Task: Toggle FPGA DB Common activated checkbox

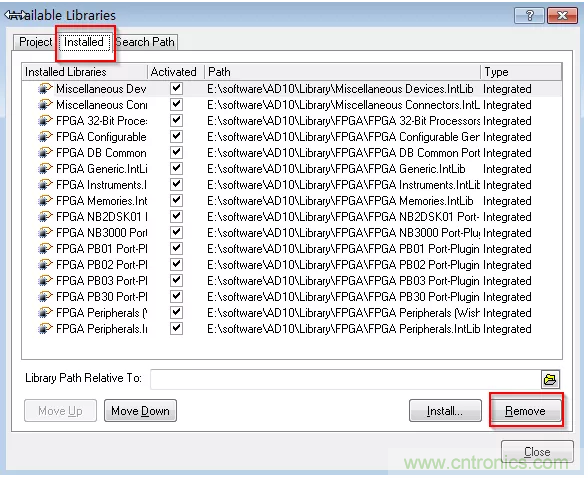Action: point(176,153)
